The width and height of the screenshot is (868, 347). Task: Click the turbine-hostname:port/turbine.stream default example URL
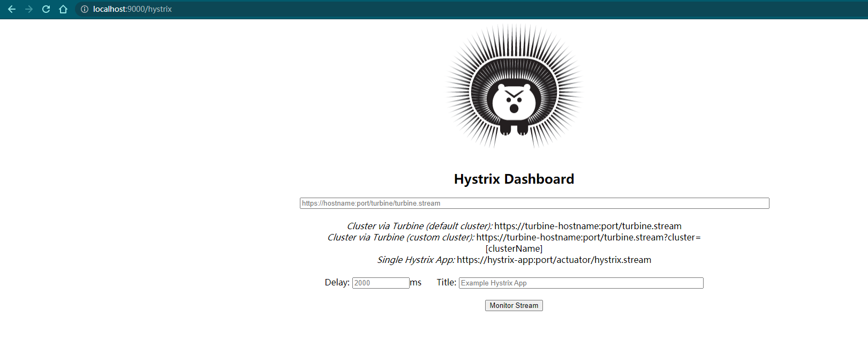[588, 226]
